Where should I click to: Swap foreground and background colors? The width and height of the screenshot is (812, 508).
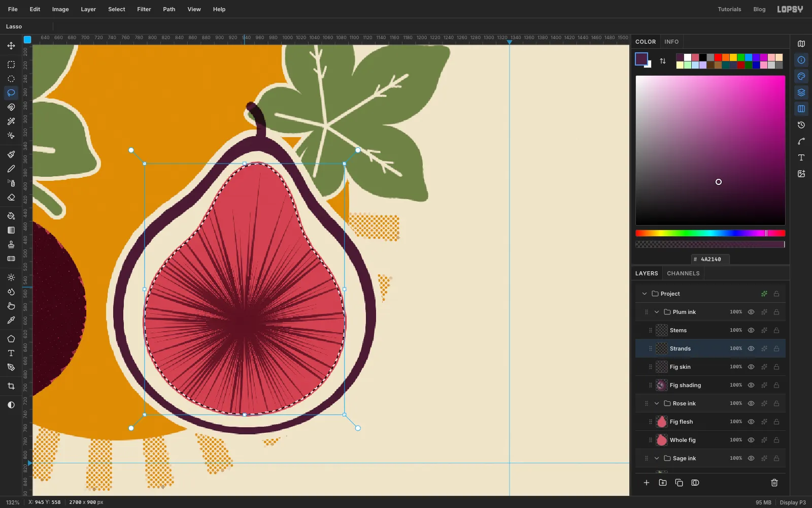[663, 61]
